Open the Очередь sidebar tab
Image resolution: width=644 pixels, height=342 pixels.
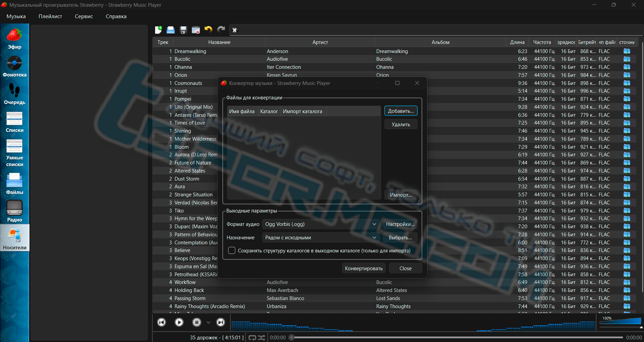(15, 94)
